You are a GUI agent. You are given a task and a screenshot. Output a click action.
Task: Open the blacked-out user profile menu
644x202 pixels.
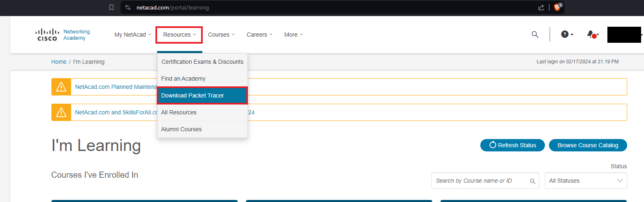pyautogui.click(x=624, y=35)
